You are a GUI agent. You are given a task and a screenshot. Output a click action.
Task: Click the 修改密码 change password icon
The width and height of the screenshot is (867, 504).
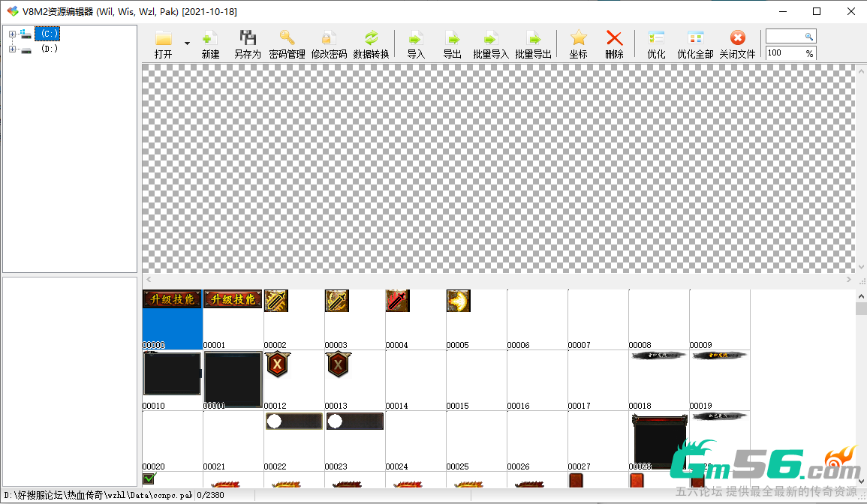tap(329, 37)
